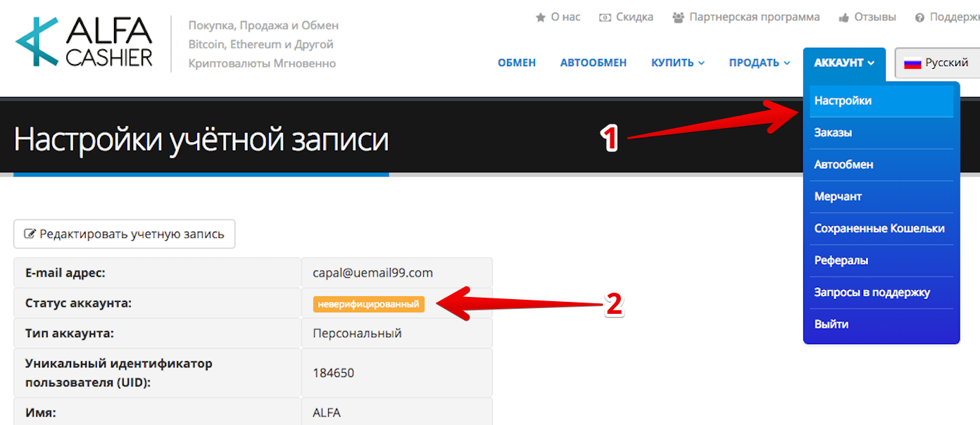Screen dimensions: 980x425
Task: Go to the ОБМЕН page
Action: pyautogui.click(x=517, y=63)
